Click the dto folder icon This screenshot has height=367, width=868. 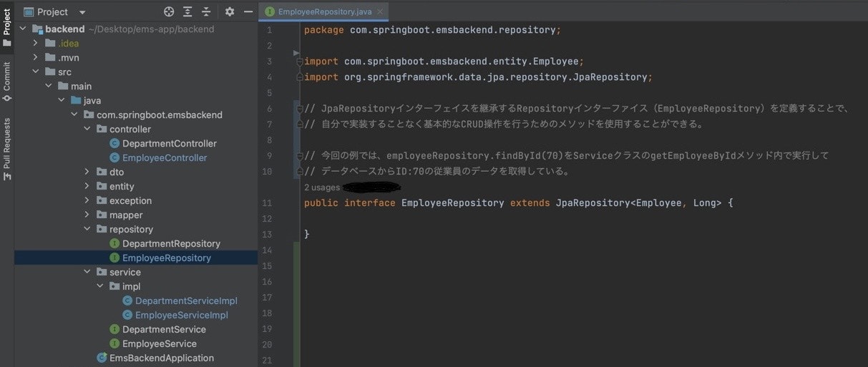(102, 172)
